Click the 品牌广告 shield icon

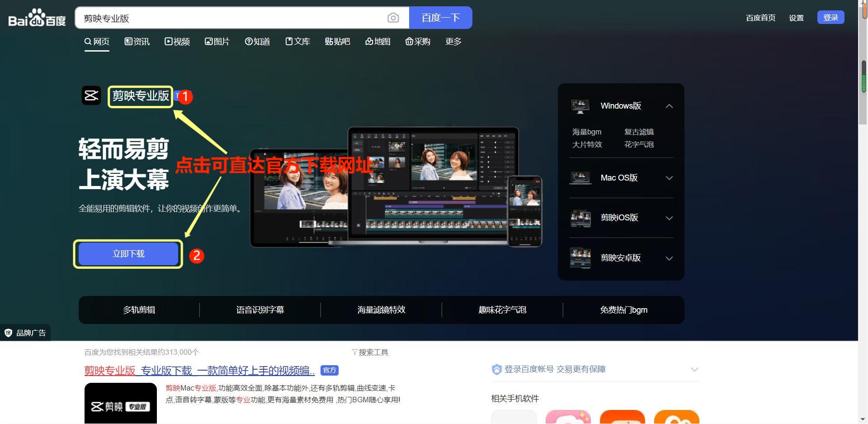pyautogui.click(x=8, y=333)
